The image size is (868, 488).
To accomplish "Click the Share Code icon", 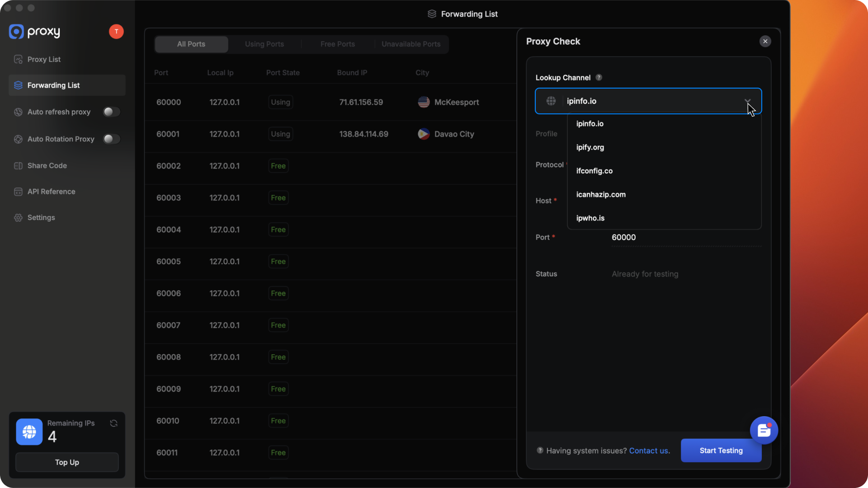I will click(x=18, y=166).
